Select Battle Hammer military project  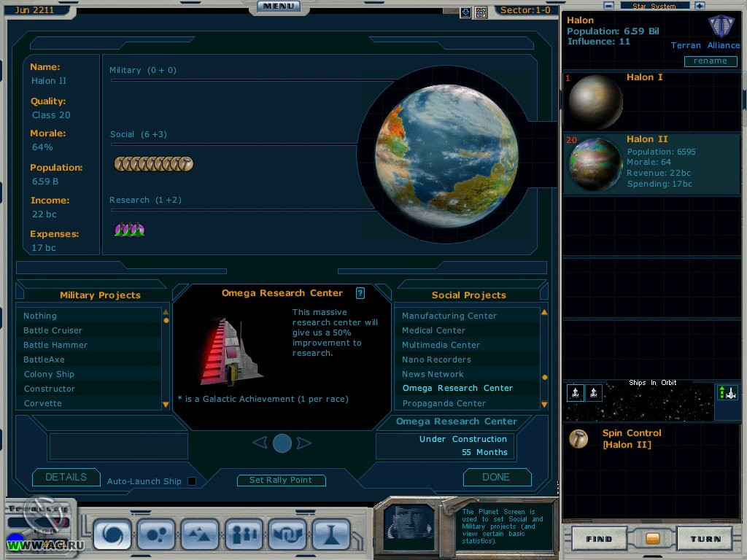(88, 345)
